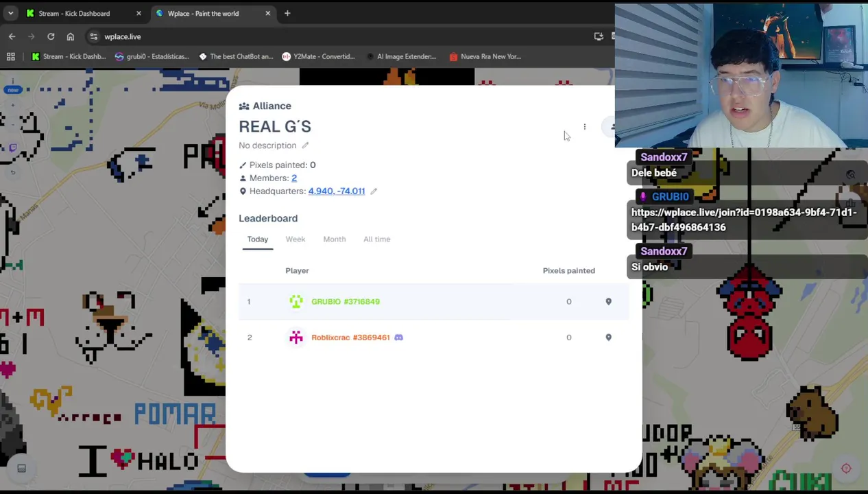Click the Pixels painted column header
Viewport: 868px width, 494px height.
click(x=569, y=271)
